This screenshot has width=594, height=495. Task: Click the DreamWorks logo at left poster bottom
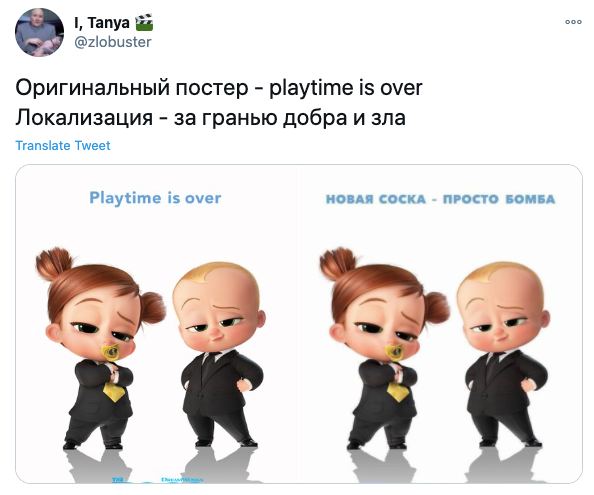[x=182, y=480]
